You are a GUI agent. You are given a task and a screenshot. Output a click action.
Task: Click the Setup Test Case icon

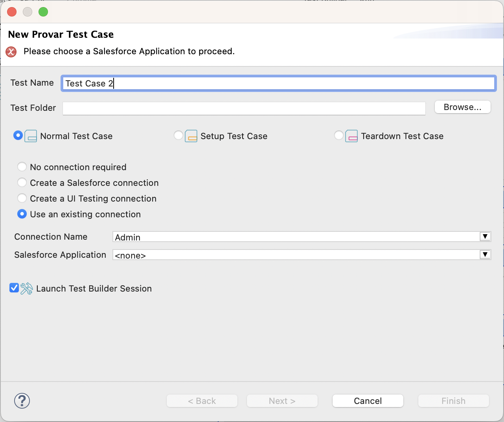point(191,136)
